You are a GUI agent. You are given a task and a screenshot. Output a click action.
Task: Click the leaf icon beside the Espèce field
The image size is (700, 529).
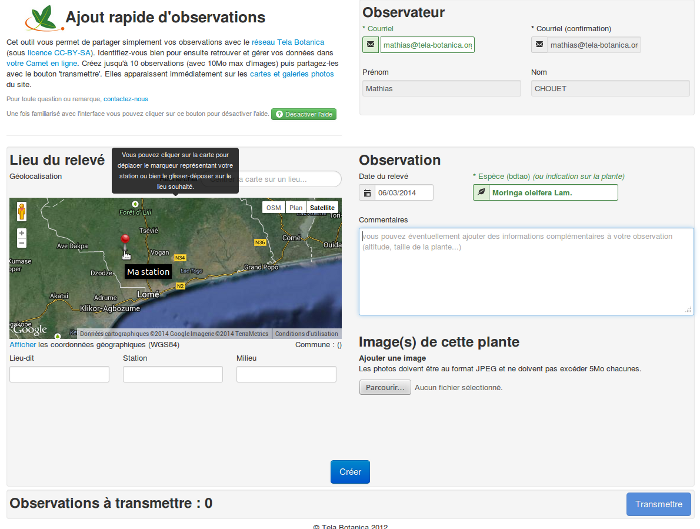pos(481,192)
